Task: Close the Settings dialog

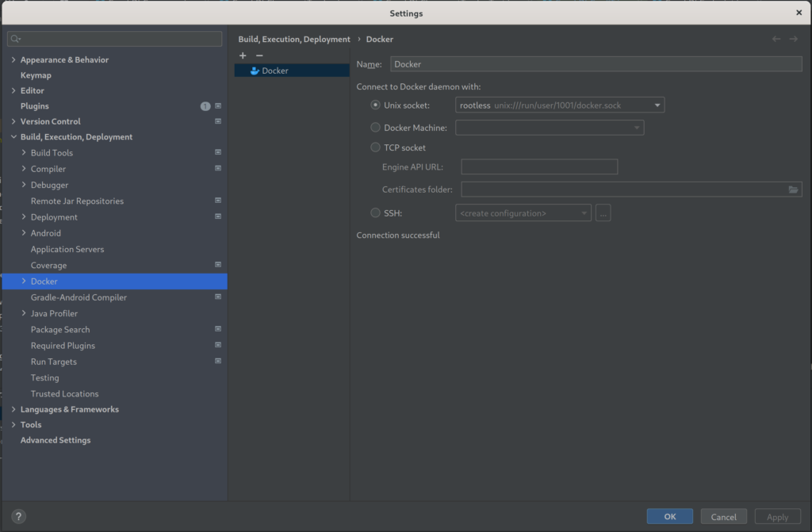Action: coord(799,13)
